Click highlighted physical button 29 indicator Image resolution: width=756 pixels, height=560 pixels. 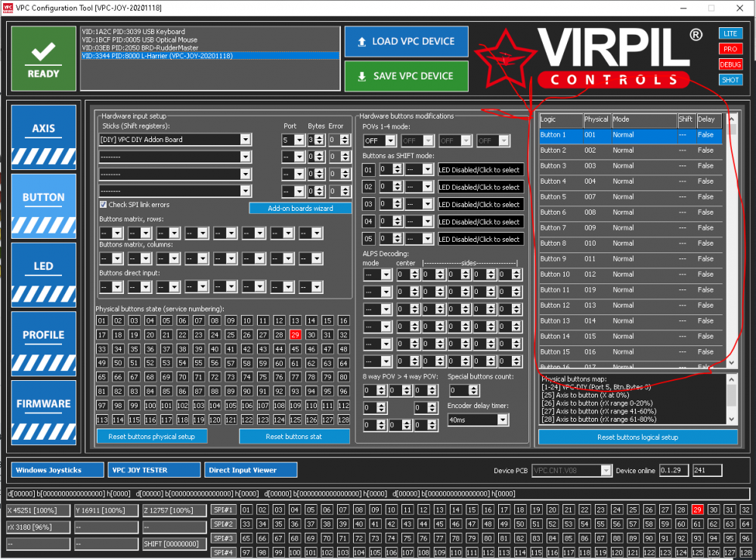(x=295, y=335)
